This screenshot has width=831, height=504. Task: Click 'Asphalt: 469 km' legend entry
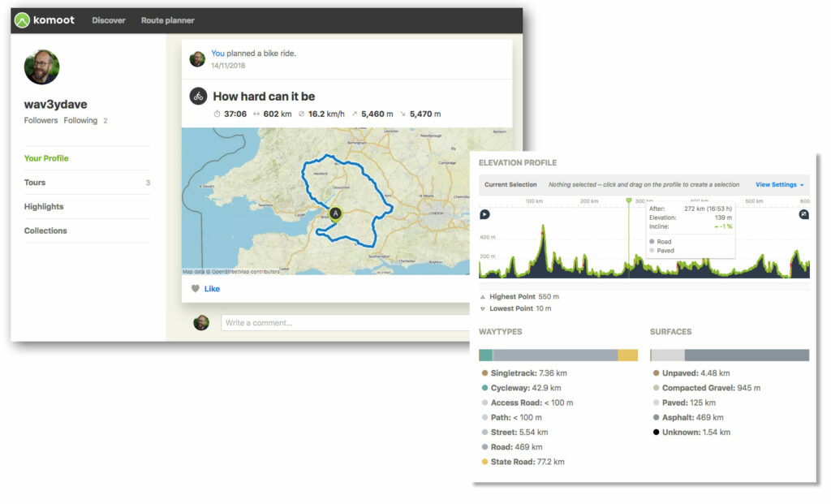click(688, 418)
